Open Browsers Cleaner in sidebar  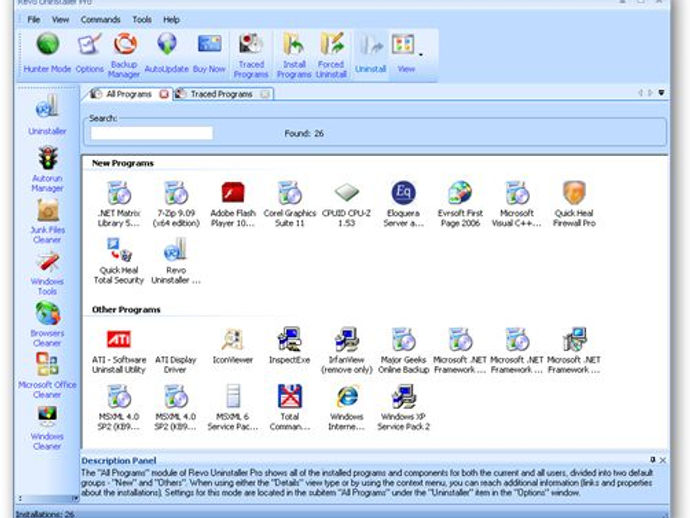(x=47, y=324)
